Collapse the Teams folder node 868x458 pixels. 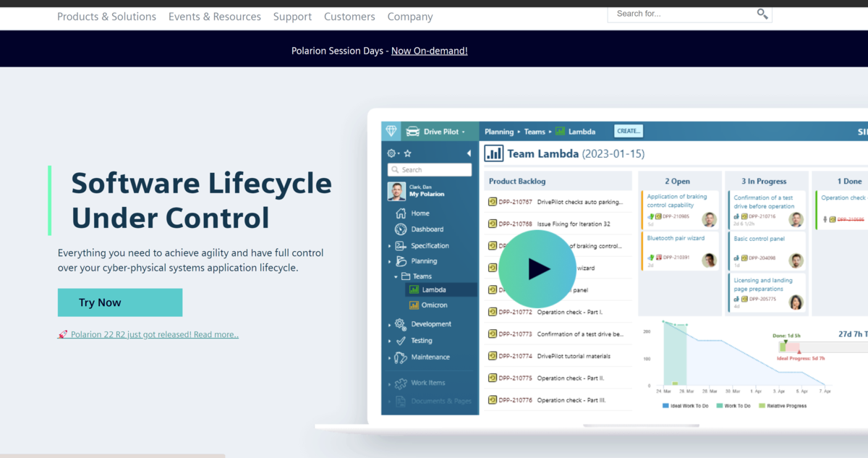[396, 276]
